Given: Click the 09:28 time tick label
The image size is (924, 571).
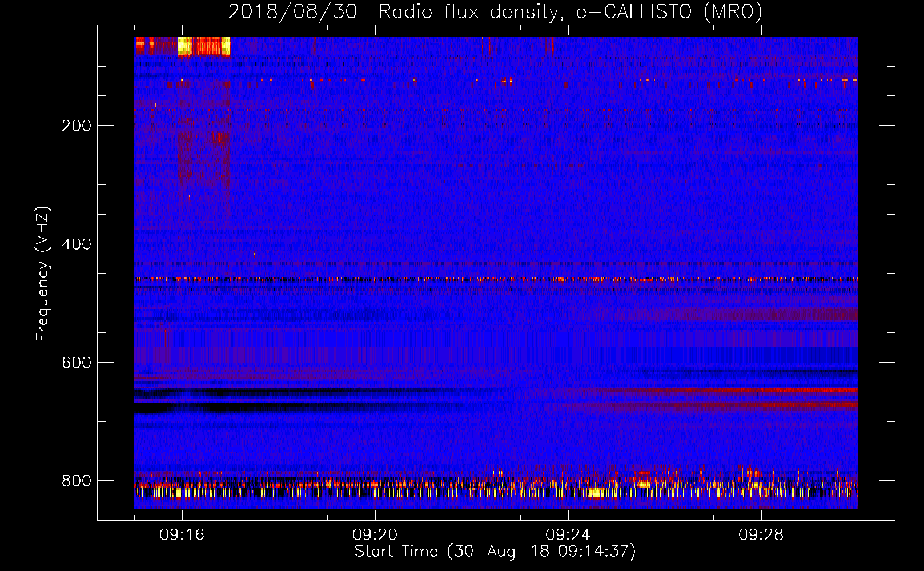Looking at the screenshot, I should (x=761, y=535).
